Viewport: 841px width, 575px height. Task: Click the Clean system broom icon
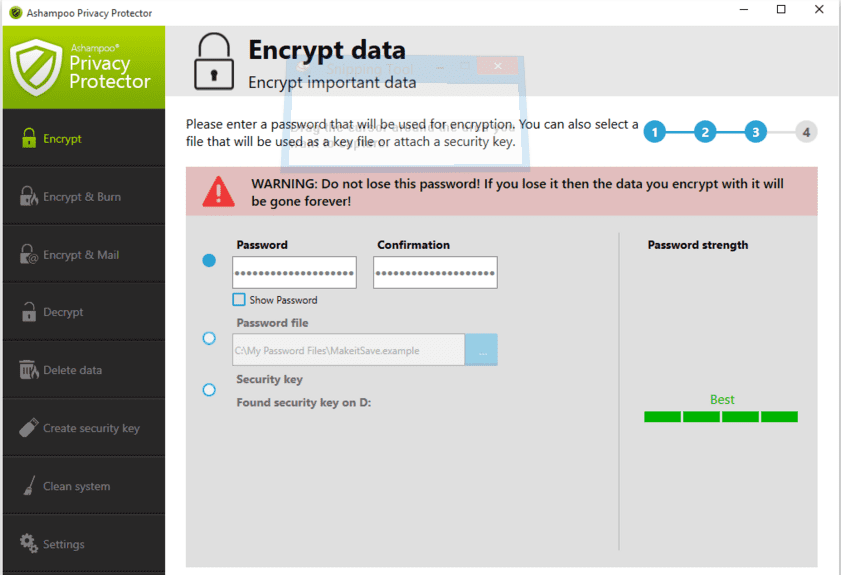[x=29, y=485]
